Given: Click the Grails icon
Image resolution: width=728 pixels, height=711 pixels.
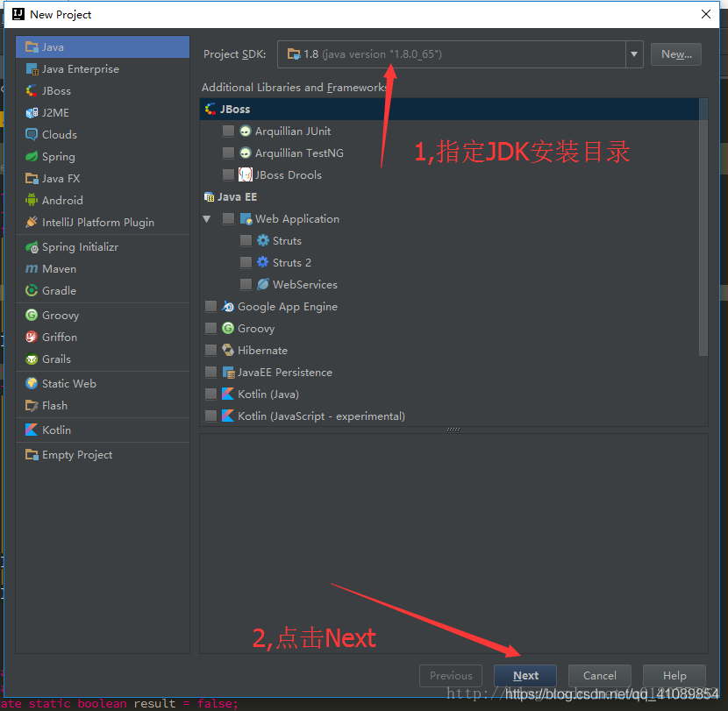Looking at the screenshot, I should [x=32, y=359].
